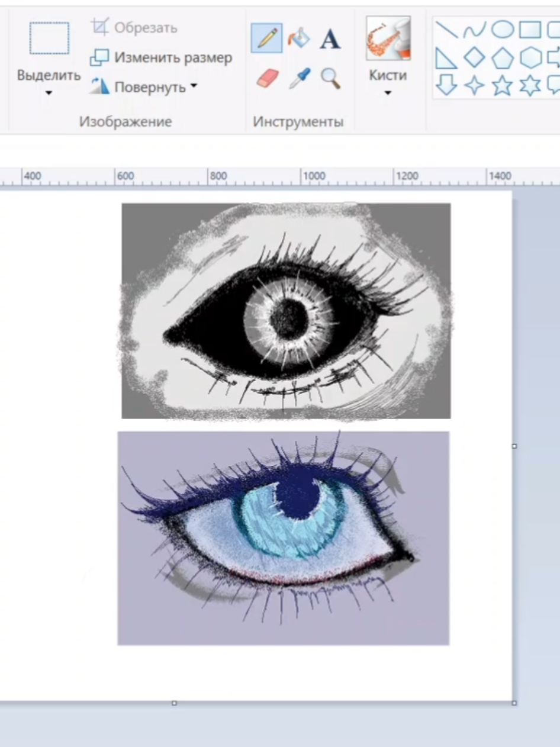Click the blue eye drawing on canvas
Image resolution: width=560 pixels, height=747 pixels.
pos(283,537)
